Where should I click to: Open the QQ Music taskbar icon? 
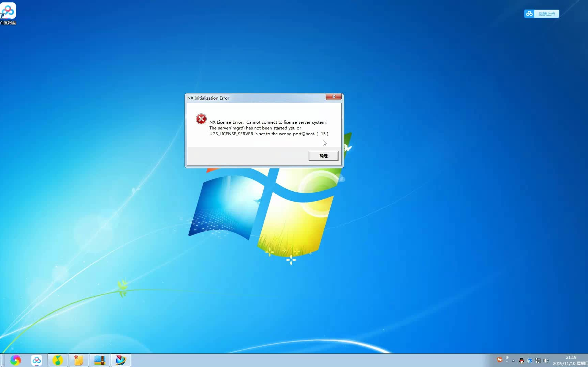58,360
